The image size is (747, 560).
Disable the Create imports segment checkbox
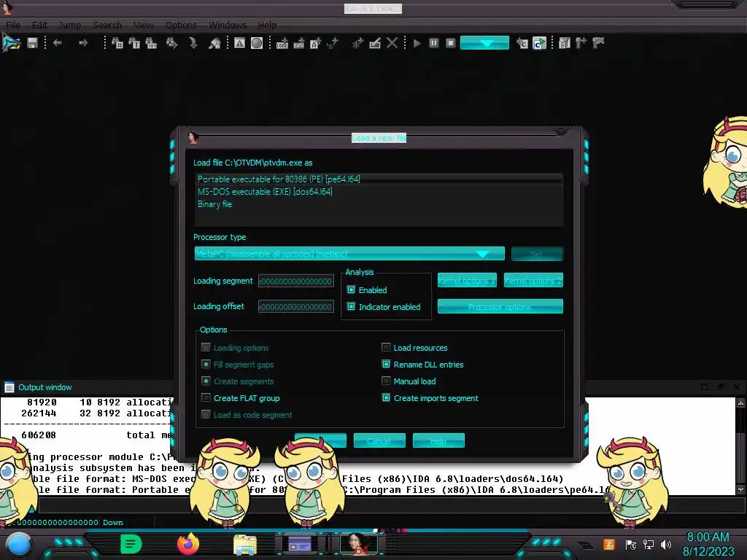[386, 397]
